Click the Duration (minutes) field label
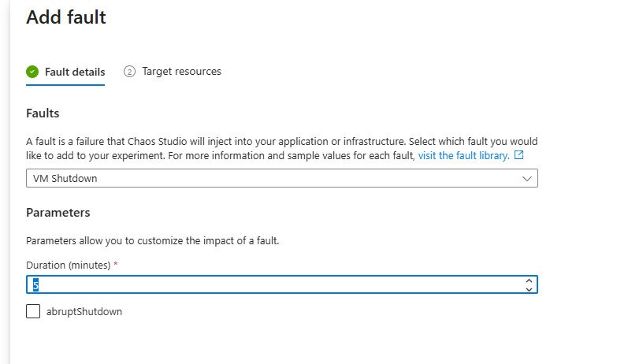 pos(68,265)
